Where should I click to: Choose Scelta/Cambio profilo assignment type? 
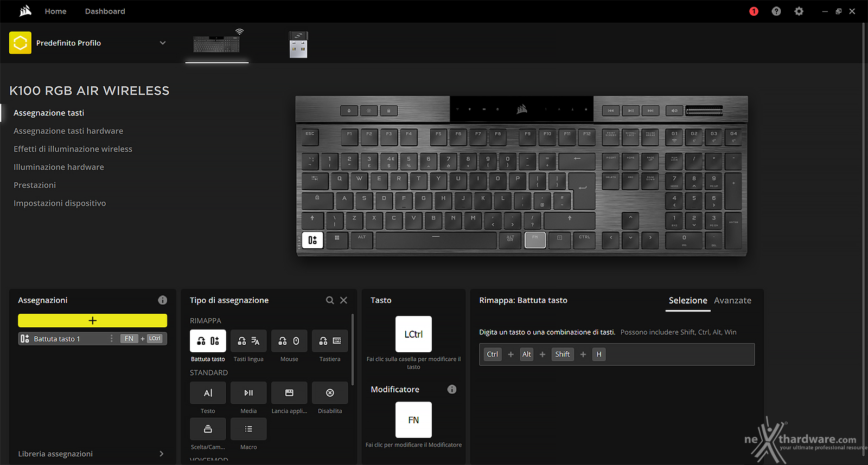(208, 429)
